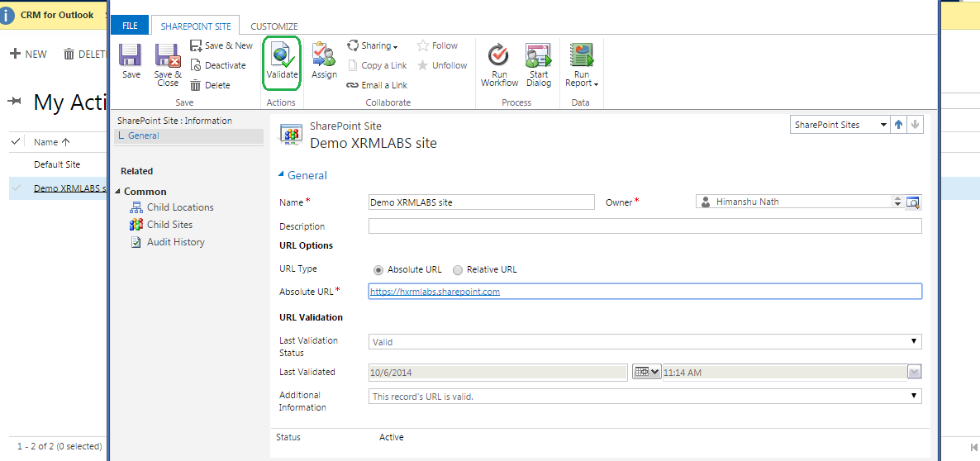Screen dimensions: 980x461
Task: Click the Owner lookup search icon
Action: 914,202
